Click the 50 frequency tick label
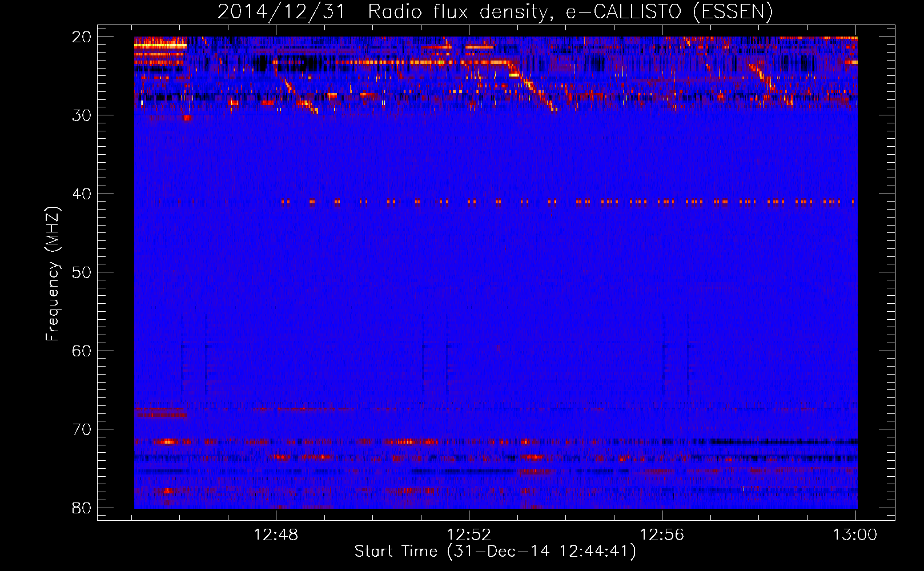 82,272
